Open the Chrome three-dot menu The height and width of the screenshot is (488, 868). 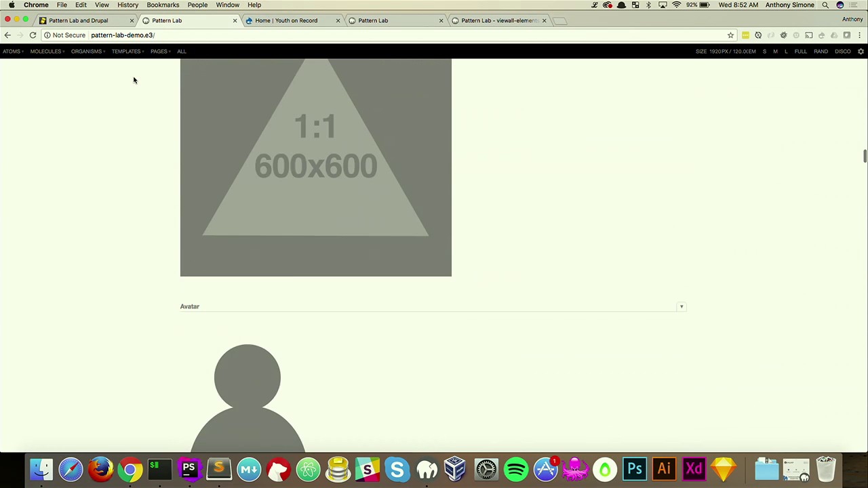point(859,35)
